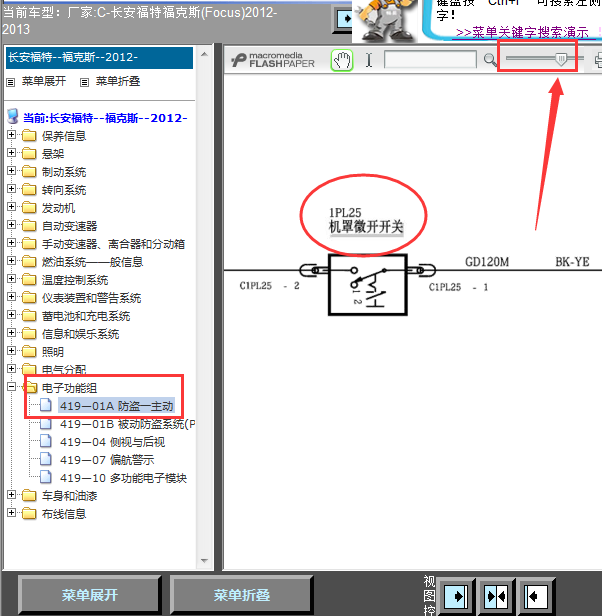The height and width of the screenshot is (616, 602).
Task: Click the 419—10 document page icon
Action: tap(46, 477)
